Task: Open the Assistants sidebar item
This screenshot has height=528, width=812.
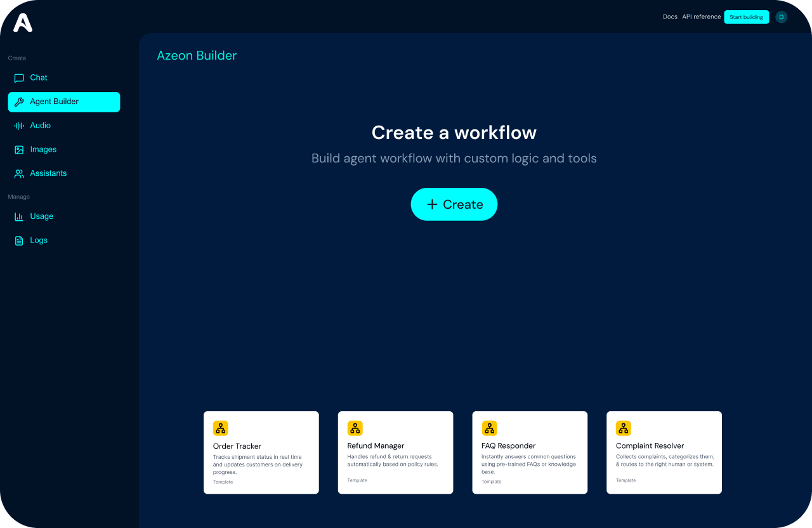Action: (x=48, y=173)
